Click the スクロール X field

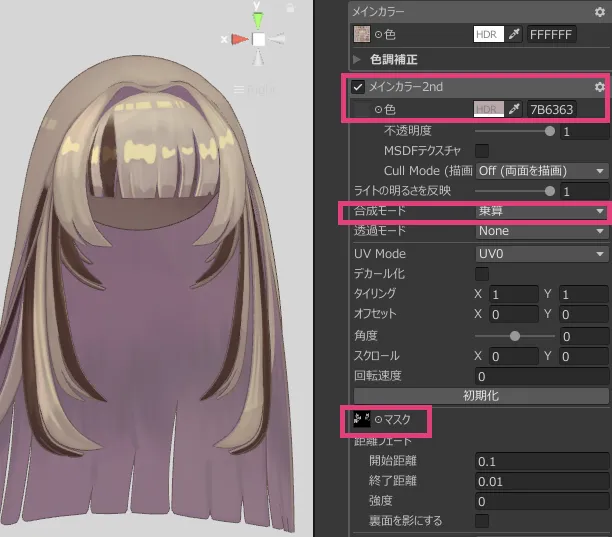pos(514,356)
